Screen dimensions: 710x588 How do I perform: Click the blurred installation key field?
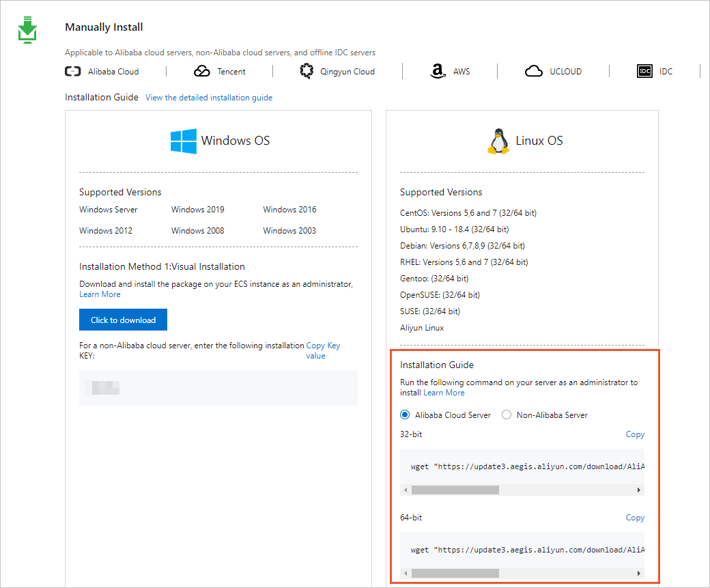218,388
